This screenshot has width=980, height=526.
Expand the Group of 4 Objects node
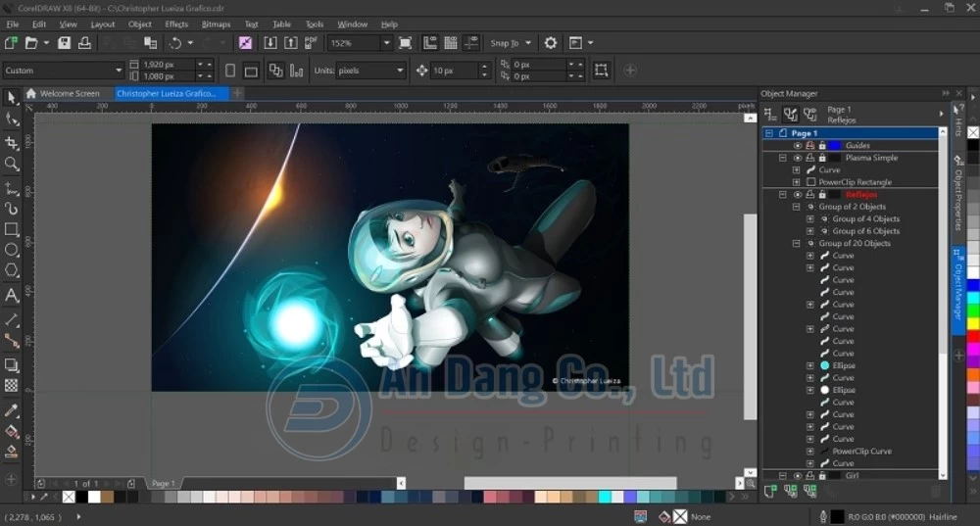[810, 219]
